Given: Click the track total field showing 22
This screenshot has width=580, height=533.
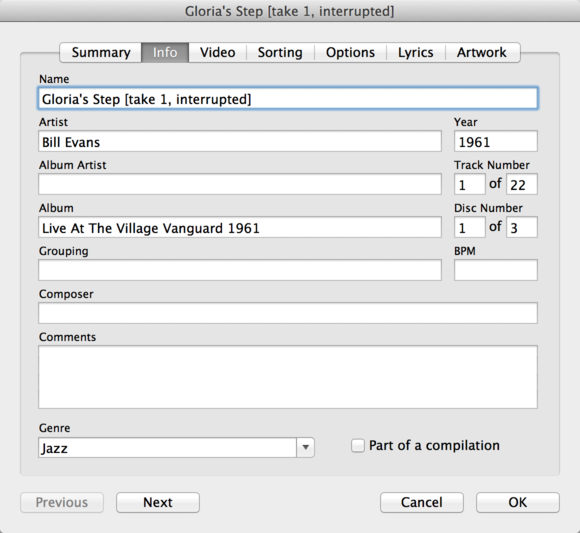Looking at the screenshot, I should [522, 184].
